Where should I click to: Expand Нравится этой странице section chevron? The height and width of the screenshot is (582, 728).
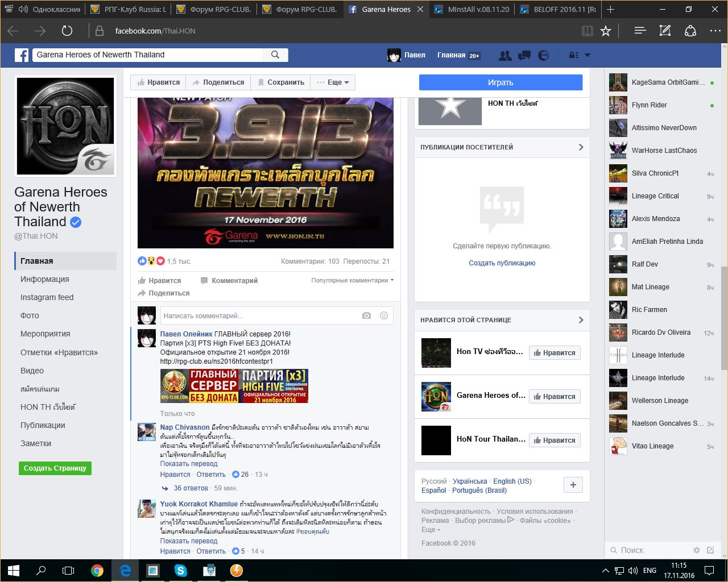tap(581, 320)
